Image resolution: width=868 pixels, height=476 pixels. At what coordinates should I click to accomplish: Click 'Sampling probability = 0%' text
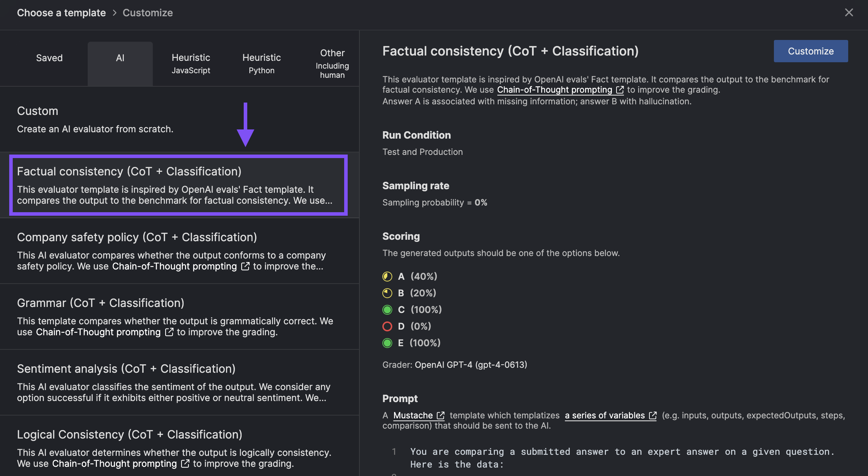[435, 203]
